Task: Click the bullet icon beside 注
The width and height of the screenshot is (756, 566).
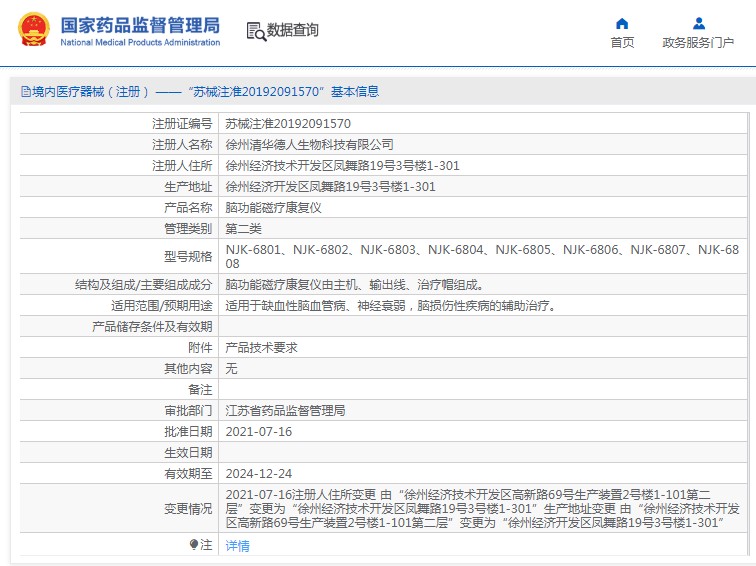Action: [194, 545]
